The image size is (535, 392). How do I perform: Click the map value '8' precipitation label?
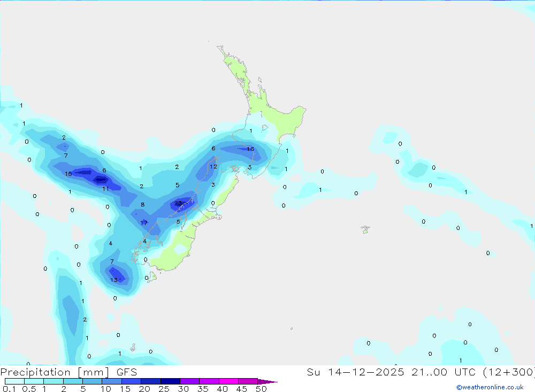pyautogui.click(x=143, y=204)
